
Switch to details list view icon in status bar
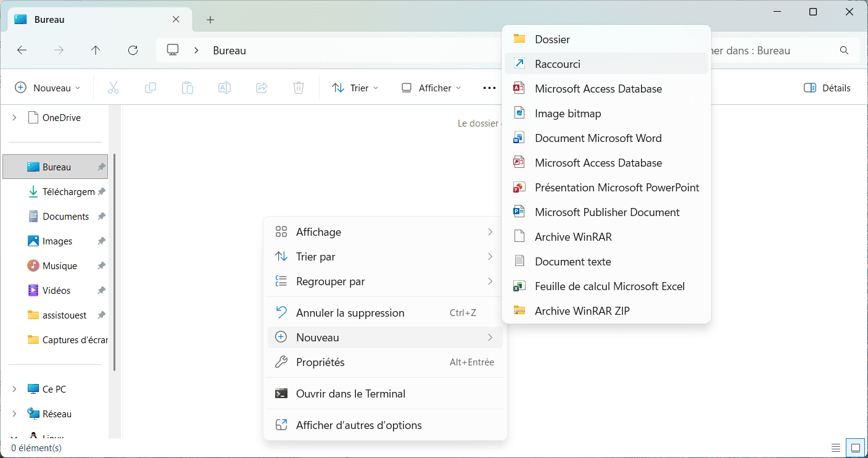[x=836, y=448]
